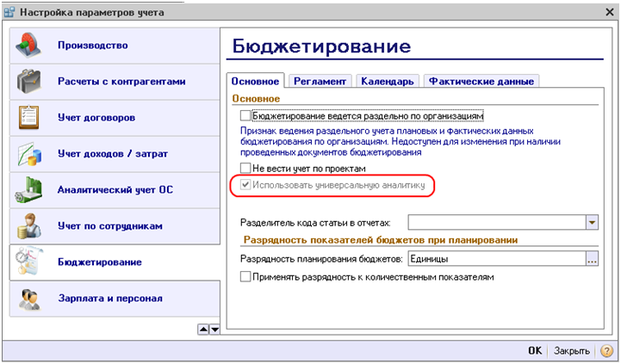Check Применять разрядность к количественным показателям
This screenshot has width=621, height=364.
[x=246, y=277]
